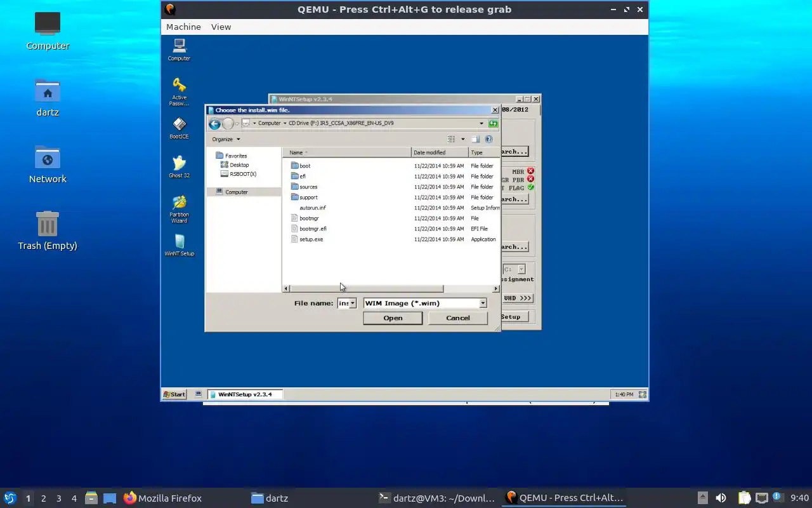Screen dimensions: 812x508
Task: Open host Trash (Empty) icon
Action: [48, 231]
